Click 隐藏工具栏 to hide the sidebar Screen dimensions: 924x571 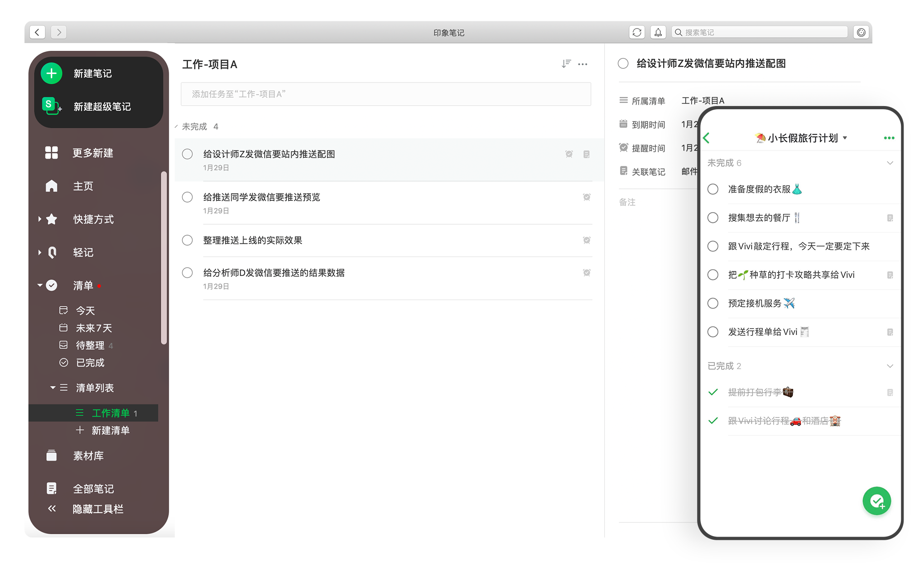click(97, 509)
